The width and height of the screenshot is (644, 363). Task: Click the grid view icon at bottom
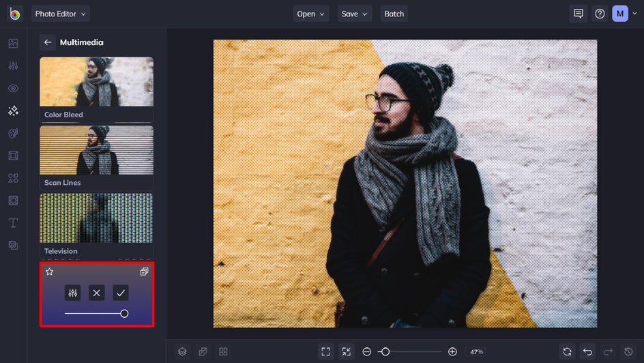[224, 352]
